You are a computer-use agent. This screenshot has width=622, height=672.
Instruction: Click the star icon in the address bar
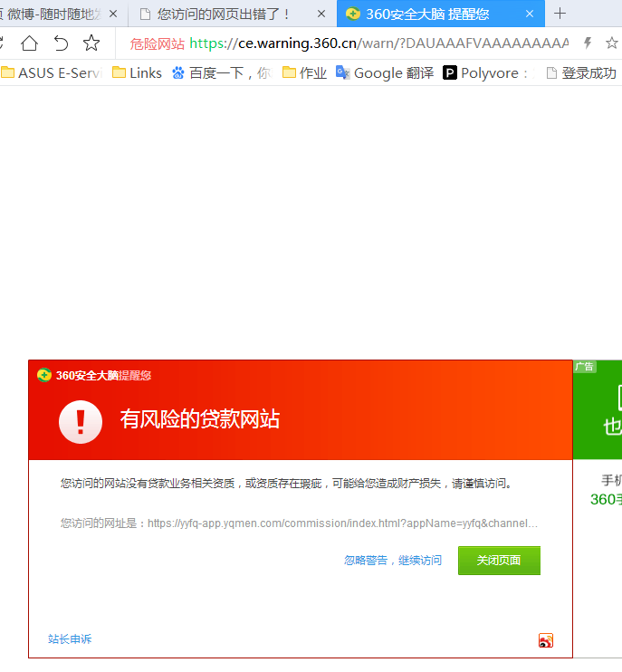coord(612,43)
